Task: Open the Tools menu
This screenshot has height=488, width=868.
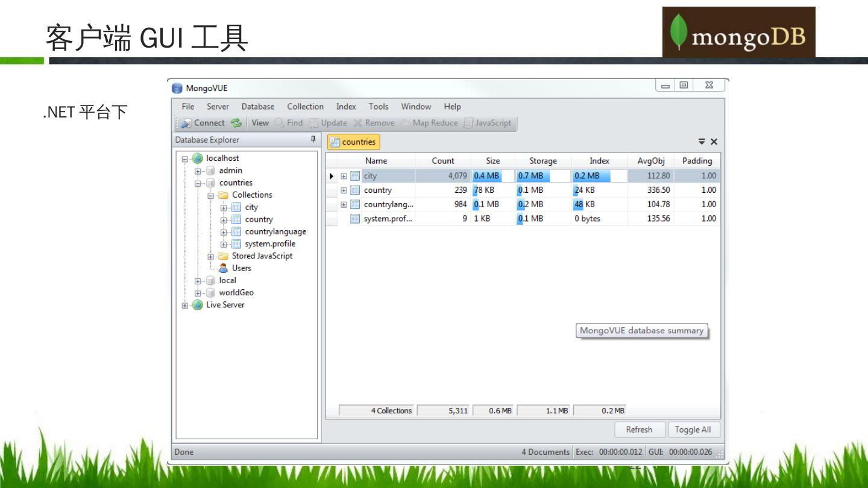Action: [379, 107]
